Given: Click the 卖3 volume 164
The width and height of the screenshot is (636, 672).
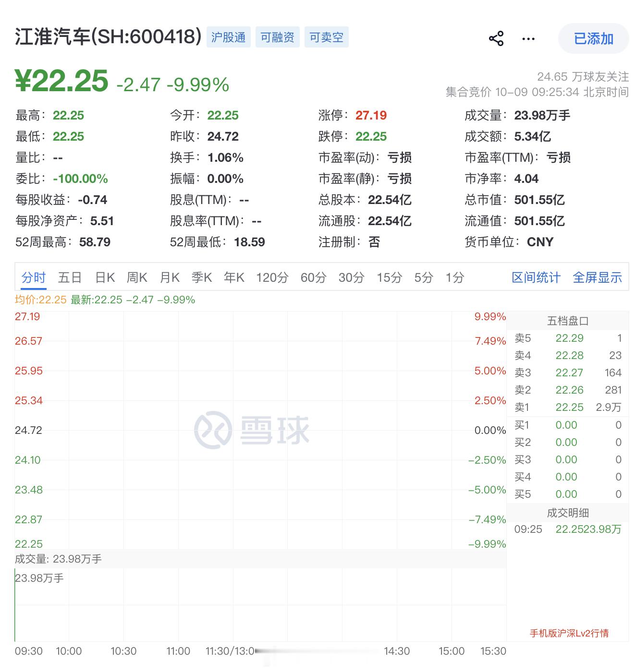Looking at the screenshot, I should click(x=613, y=372).
